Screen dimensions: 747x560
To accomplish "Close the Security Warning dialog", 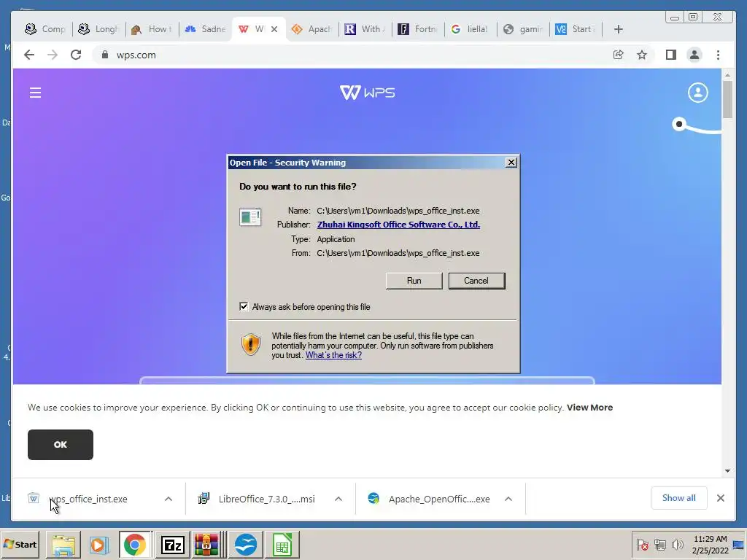I will coord(511,163).
